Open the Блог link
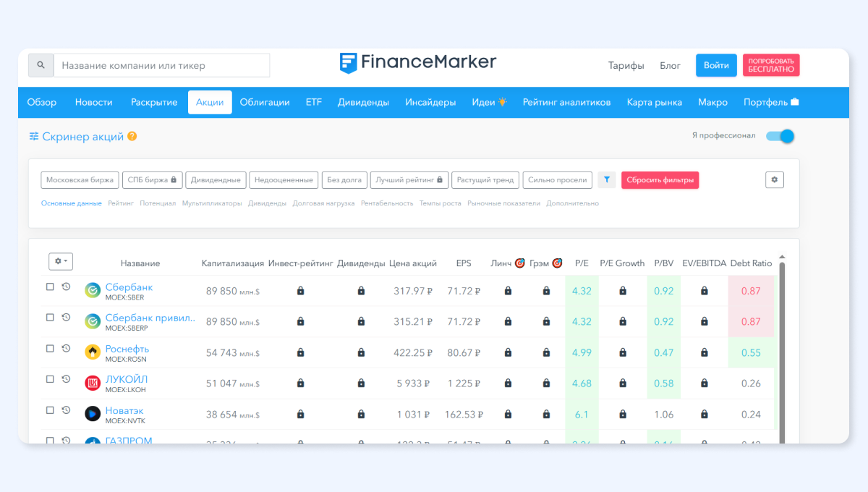The image size is (868, 492). coord(671,65)
